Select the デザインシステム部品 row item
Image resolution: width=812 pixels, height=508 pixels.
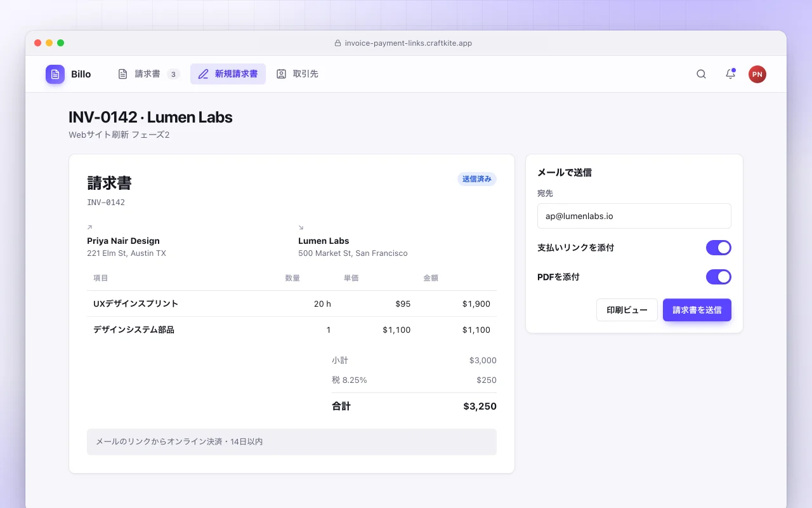tap(134, 330)
